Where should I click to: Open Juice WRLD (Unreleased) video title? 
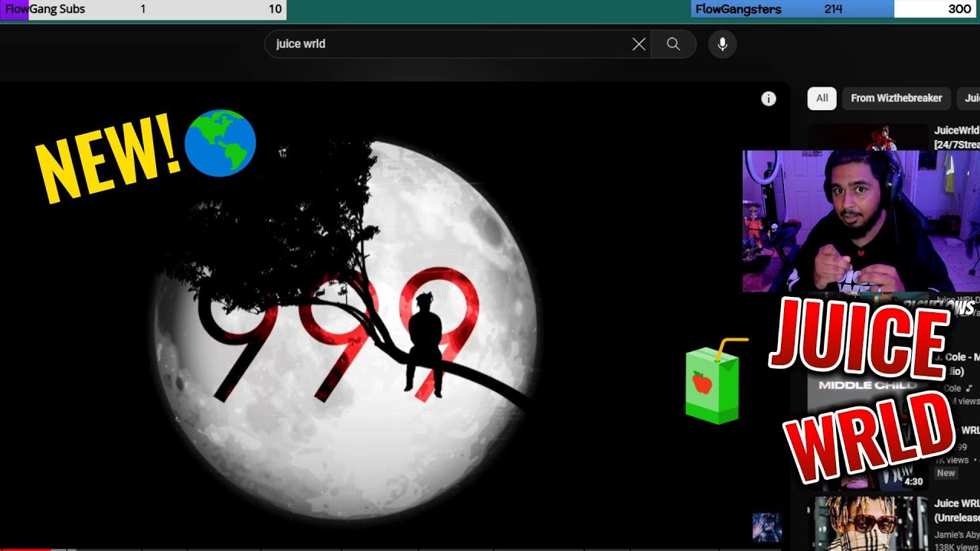pyautogui.click(x=956, y=510)
